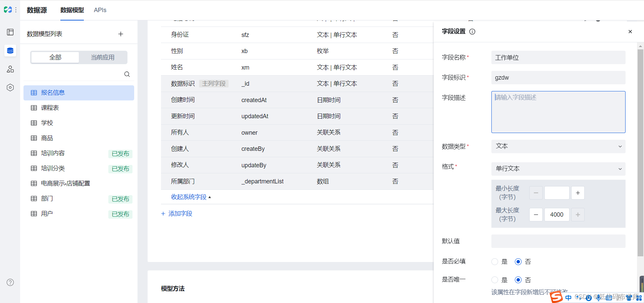Click the 中 language indicator in tray
This screenshot has width=644, height=303.
(x=568, y=298)
